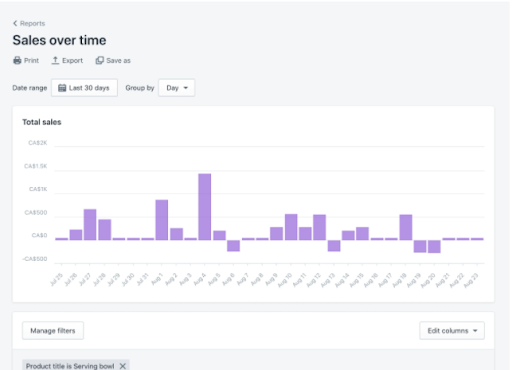Click the Export text label
Image resolution: width=512 pixels, height=370 pixels.
pyautogui.click(x=72, y=61)
